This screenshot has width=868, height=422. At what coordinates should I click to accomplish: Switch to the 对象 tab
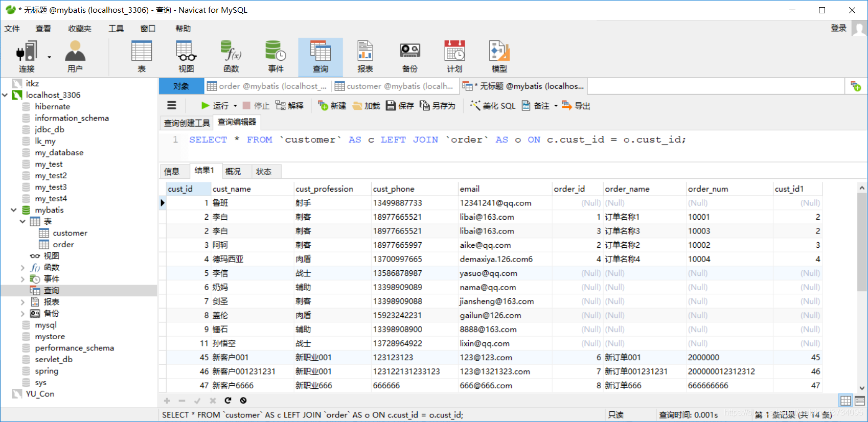click(x=181, y=86)
